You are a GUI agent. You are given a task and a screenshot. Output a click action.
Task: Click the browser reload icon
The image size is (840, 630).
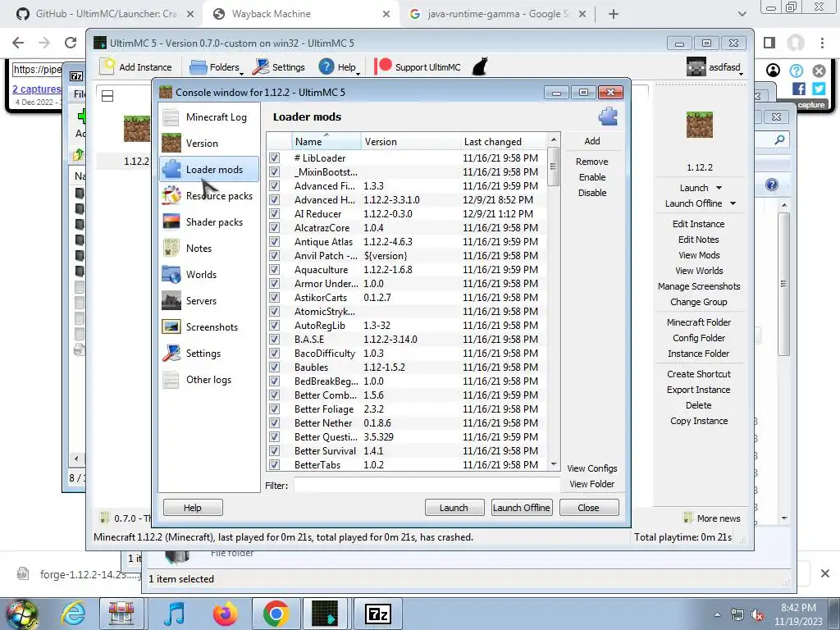[x=71, y=43]
